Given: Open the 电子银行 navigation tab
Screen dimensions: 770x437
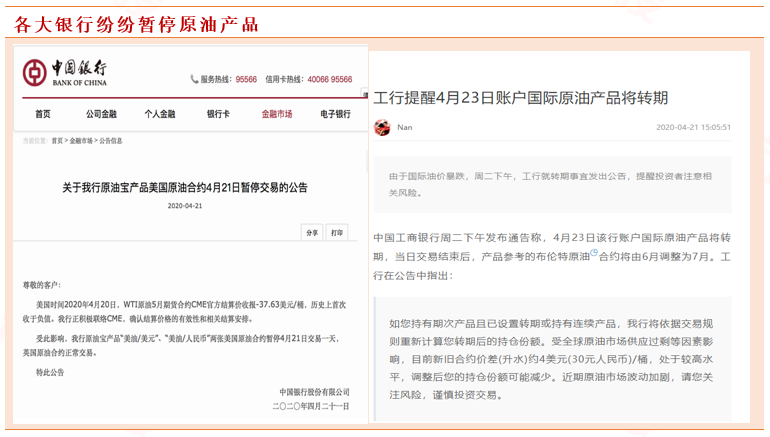Looking at the screenshot, I should point(335,114).
